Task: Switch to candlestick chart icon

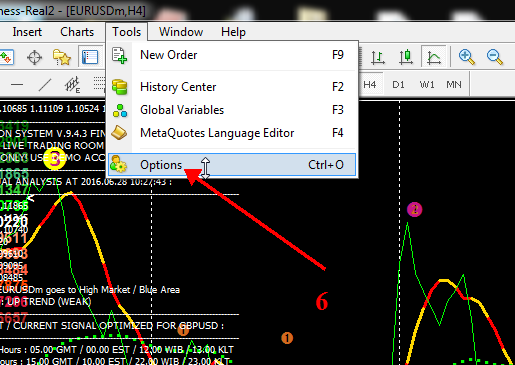Action: pyautogui.click(x=406, y=57)
